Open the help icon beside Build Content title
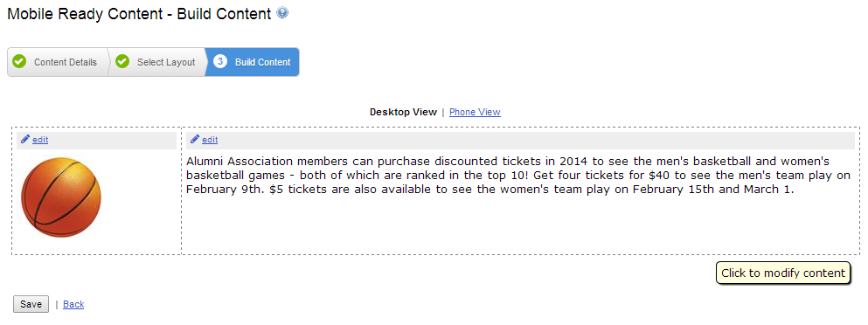The image size is (868, 325). [x=282, y=13]
